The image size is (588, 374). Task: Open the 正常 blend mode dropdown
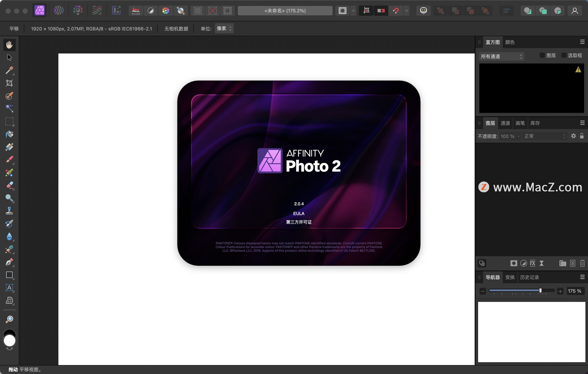click(x=545, y=136)
